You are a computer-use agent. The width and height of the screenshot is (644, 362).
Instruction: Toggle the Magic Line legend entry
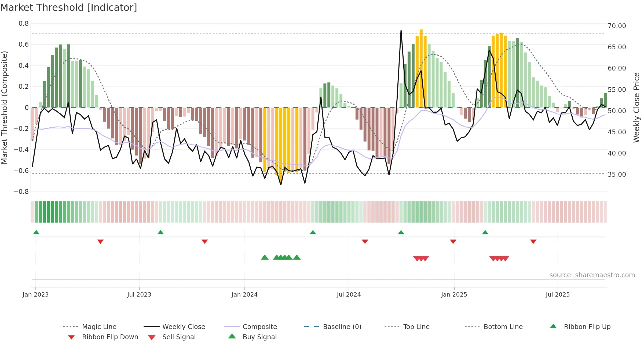[x=90, y=327]
